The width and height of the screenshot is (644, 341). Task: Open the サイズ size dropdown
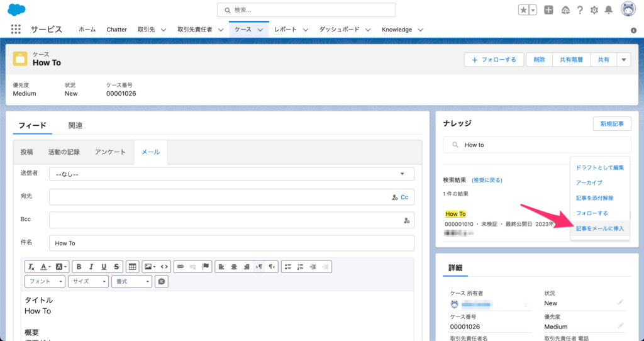pos(88,281)
